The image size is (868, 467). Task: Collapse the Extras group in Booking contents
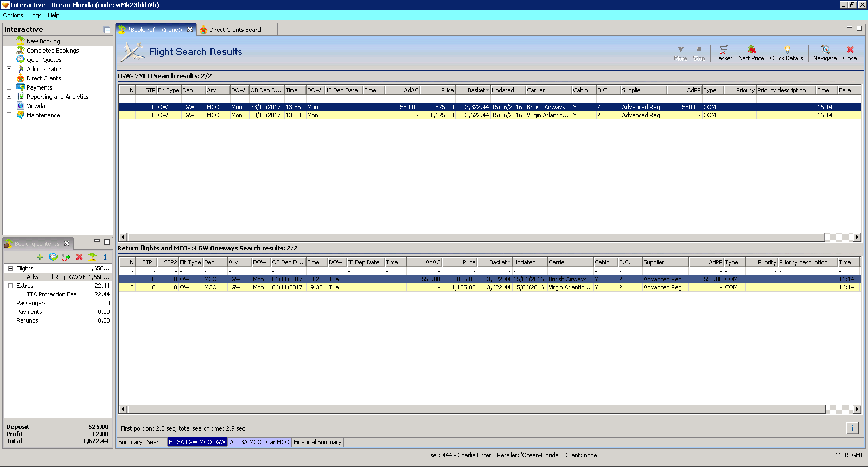tap(10, 286)
